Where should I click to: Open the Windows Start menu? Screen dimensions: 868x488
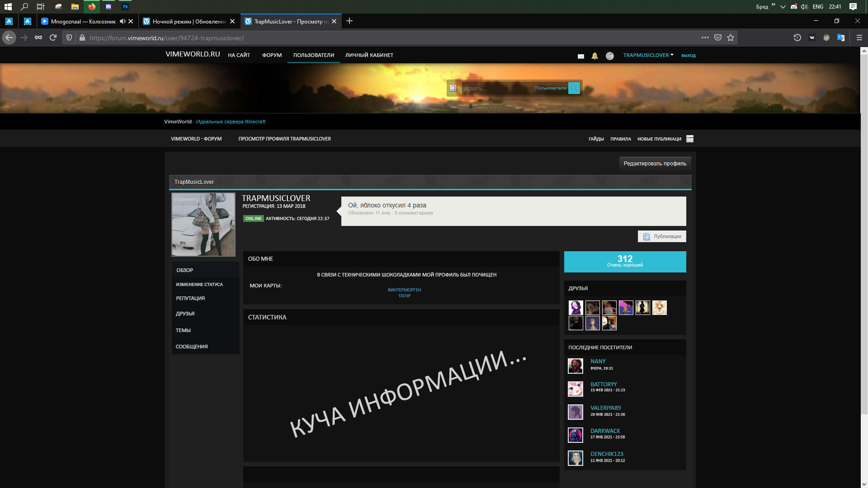pos(8,6)
